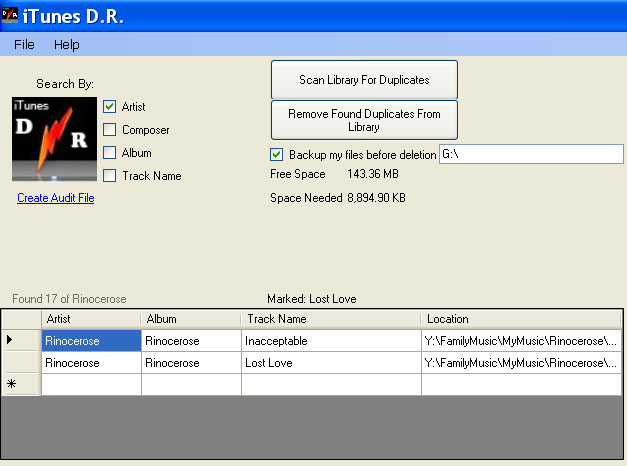Open the Create Audit File link
The image size is (627, 466).
click(56, 198)
